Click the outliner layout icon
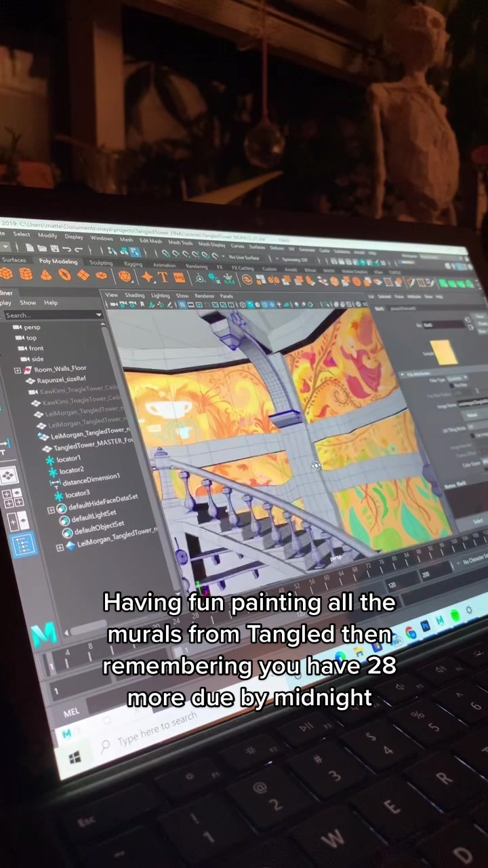 coord(23,544)
